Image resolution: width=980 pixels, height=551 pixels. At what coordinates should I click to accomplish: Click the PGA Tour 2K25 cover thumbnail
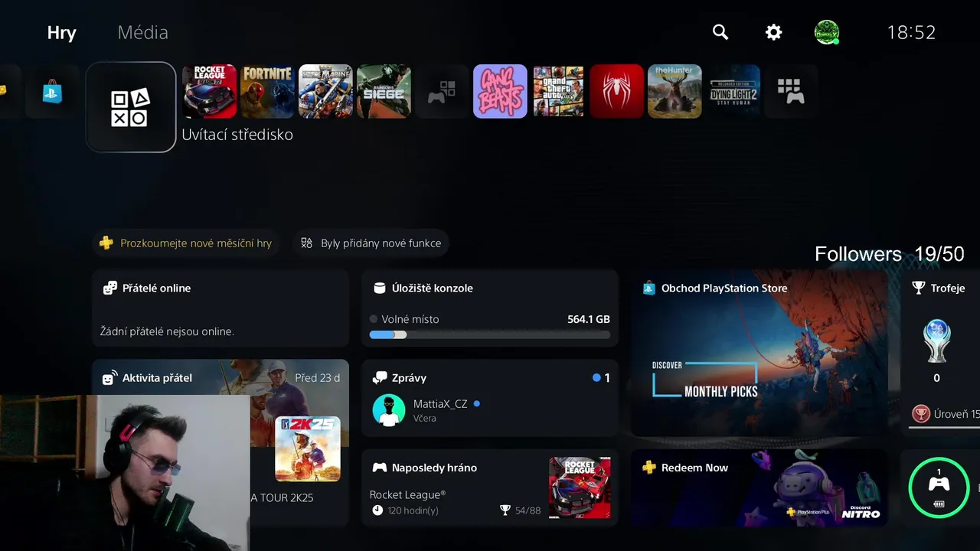(x=308, y=448)
